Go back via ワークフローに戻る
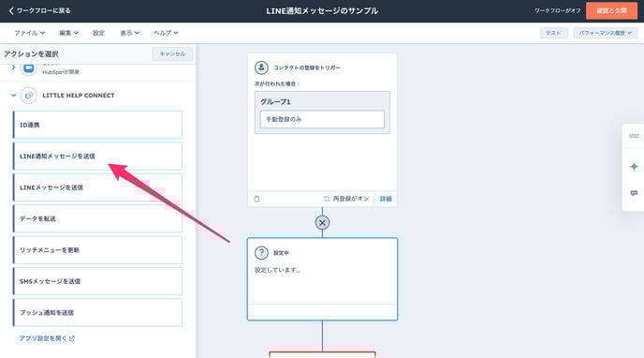 pos(40,10)
